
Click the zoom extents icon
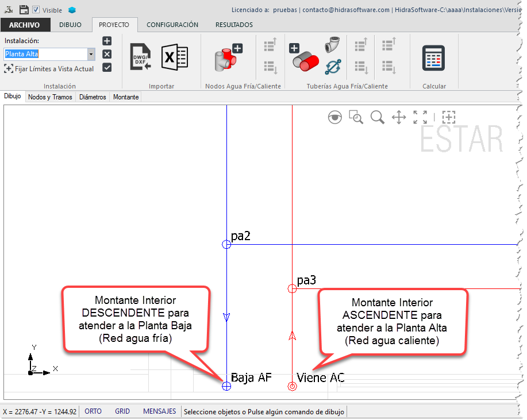[420, 117]
